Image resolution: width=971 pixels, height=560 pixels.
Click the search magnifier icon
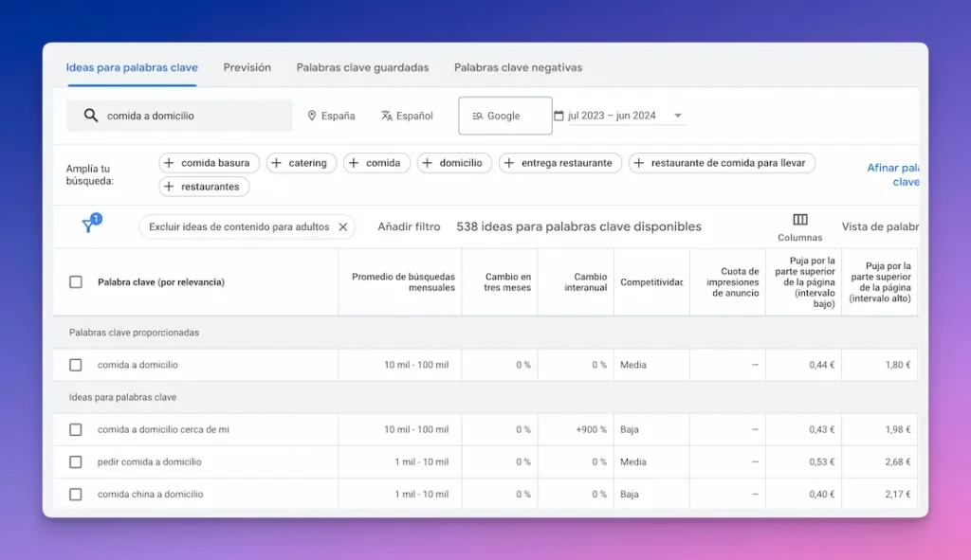(x=91, y=115)
